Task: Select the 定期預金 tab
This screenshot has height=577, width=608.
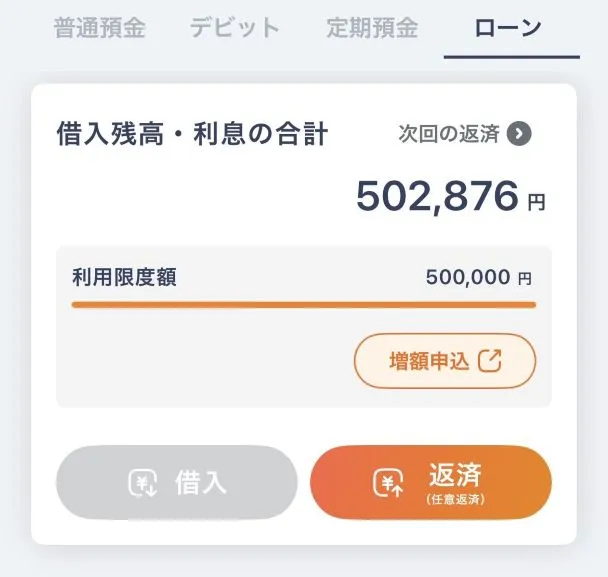Action: (x=371, y=28)
